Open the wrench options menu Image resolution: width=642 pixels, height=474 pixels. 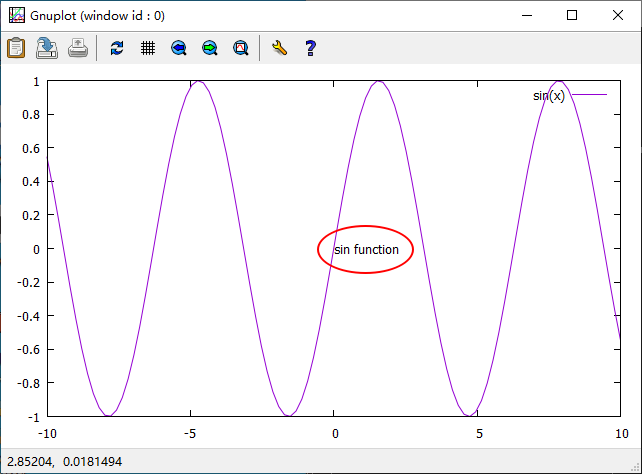coord(279,48)
